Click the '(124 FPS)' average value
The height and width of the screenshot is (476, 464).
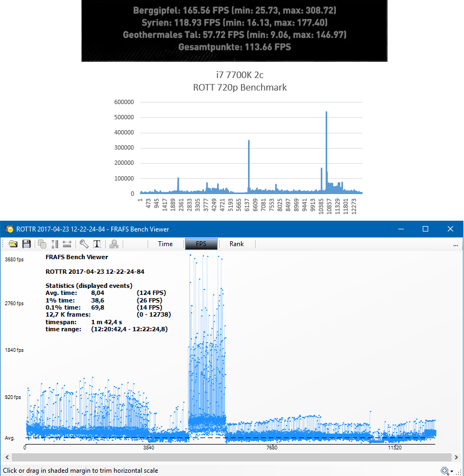pos(151,293)
